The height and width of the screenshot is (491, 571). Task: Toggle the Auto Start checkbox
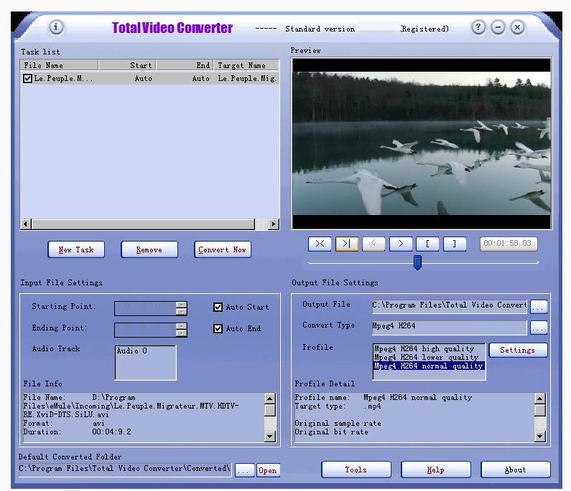point(218,307)
